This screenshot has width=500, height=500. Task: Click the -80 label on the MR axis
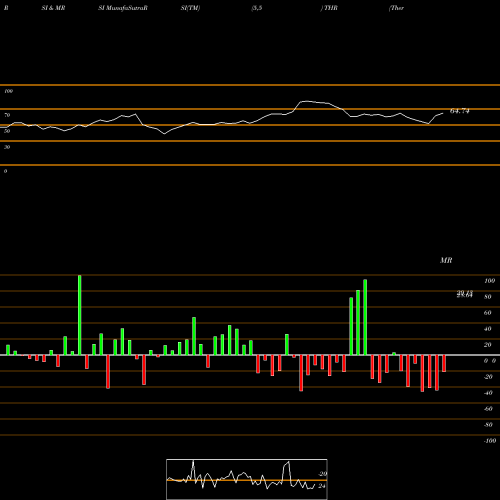(x=488, y=425)
